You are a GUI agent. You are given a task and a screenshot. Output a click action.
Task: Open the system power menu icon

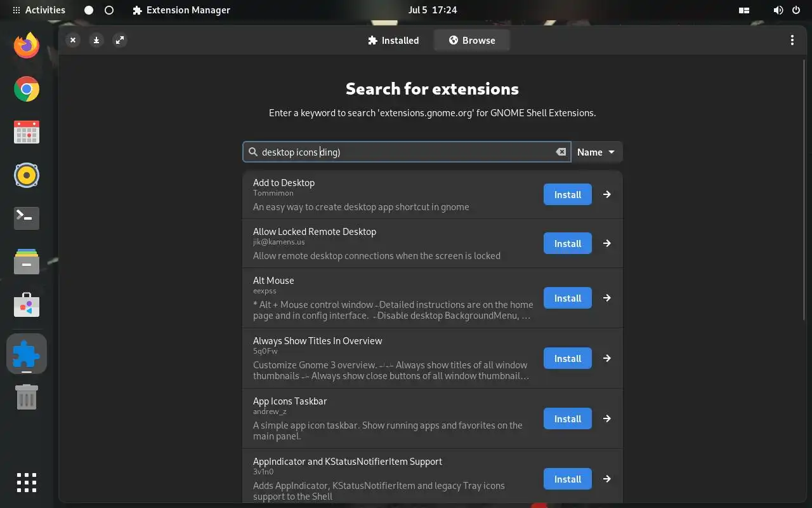pyautogui.click(x=797, y=10)
